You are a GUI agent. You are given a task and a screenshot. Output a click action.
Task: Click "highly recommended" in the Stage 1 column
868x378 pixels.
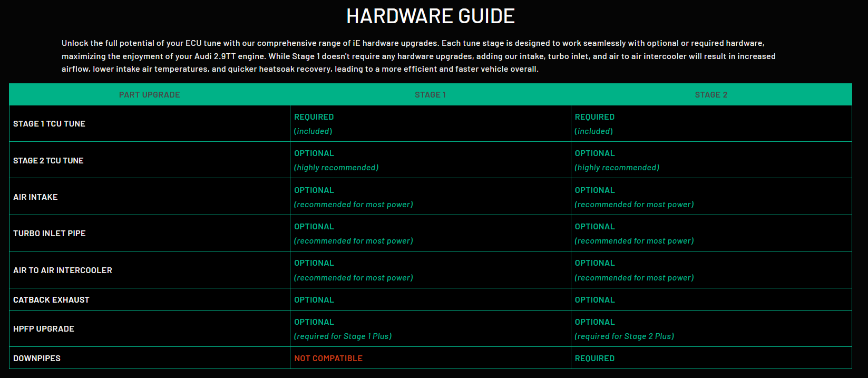(x=336, y=168)
